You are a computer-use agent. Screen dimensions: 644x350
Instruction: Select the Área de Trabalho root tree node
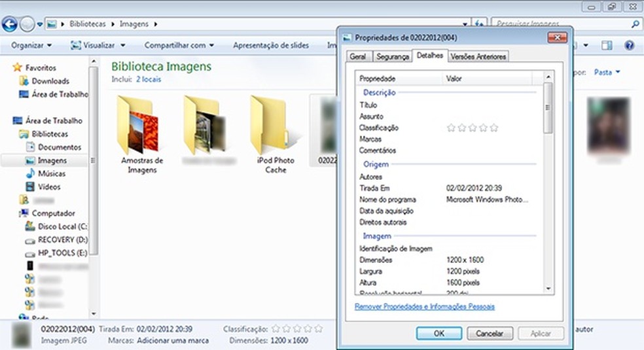[48, 120]
